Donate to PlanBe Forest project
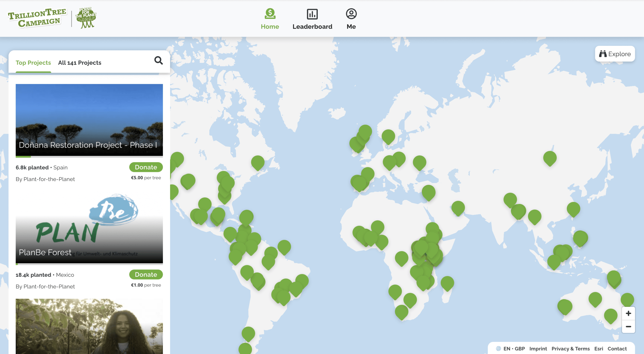The width and height of the screenshot is (644, 354). click(146, 274)
